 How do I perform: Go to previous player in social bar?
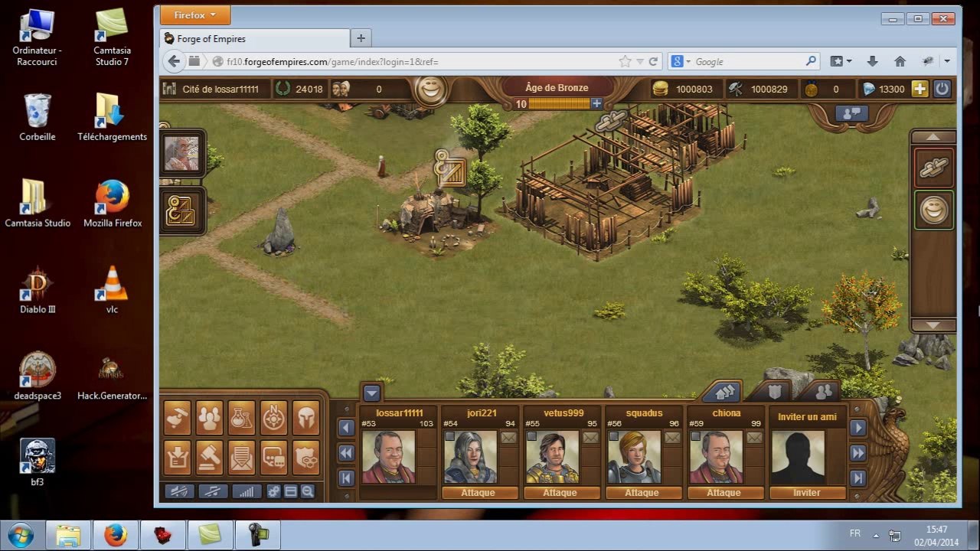point(346,429)
